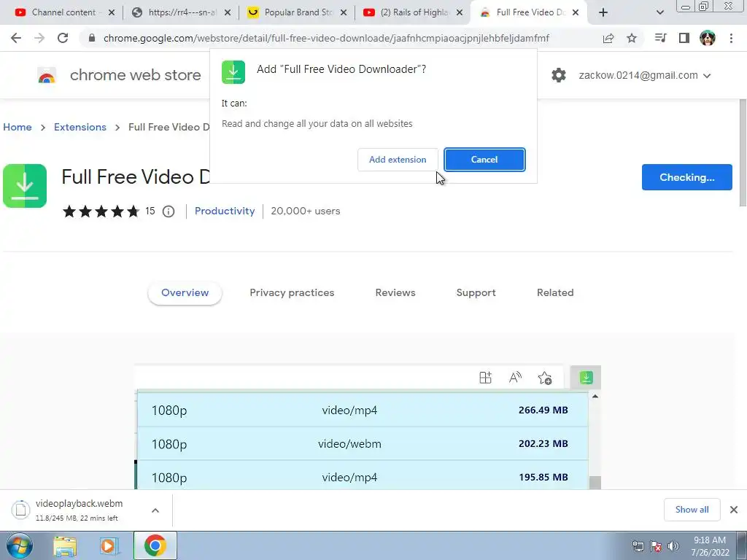Image resolution: width=747 pixels, height=560 pixels.
Task: Open Chrome Web Store settings gear
Action: click(x=558, y=75)
